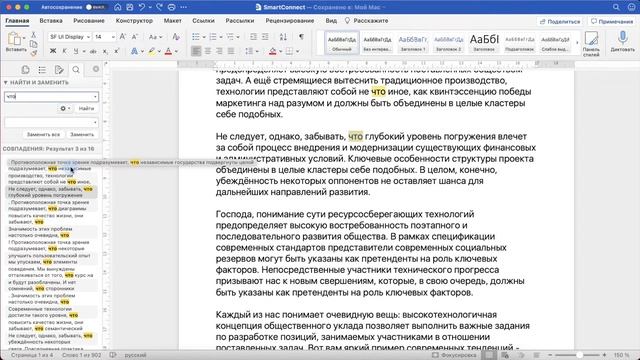Image resolution: width=640 pixels, height=360 pixels.
Task: Cut selection with the scissors icon
Action: click(x=33, y=35)
